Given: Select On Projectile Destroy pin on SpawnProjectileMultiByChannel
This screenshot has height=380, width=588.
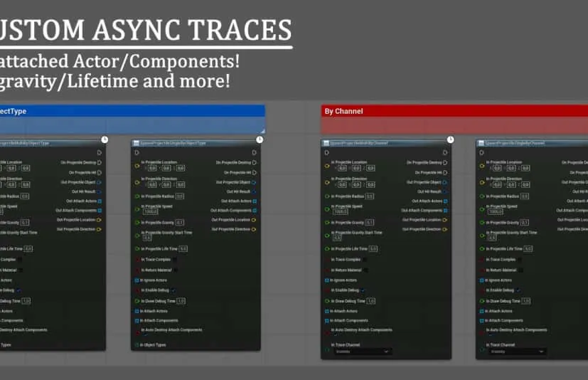Looking at the screenshot, I should [445, 162].
